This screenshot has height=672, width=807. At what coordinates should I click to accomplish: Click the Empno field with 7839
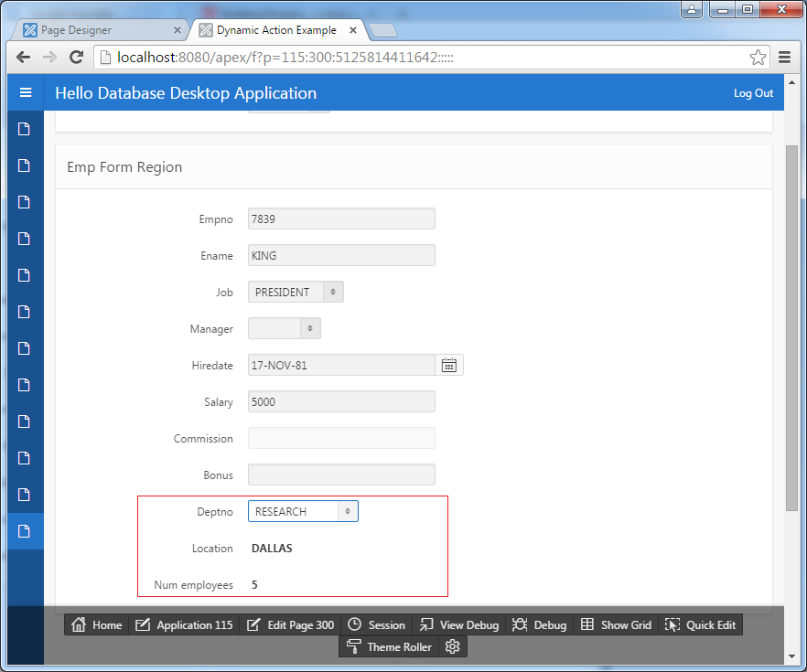(x=341, y=219)
